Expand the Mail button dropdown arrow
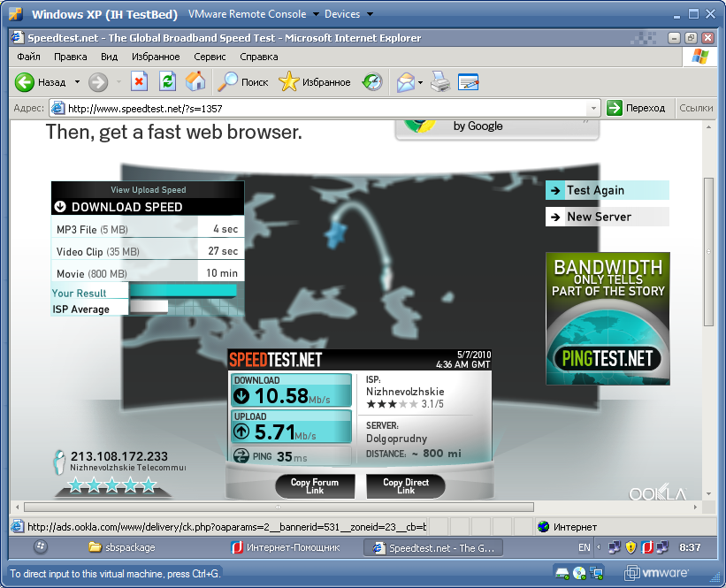This screenshot has height=588, width=726. pyautogui.click(x=420, y=83)
